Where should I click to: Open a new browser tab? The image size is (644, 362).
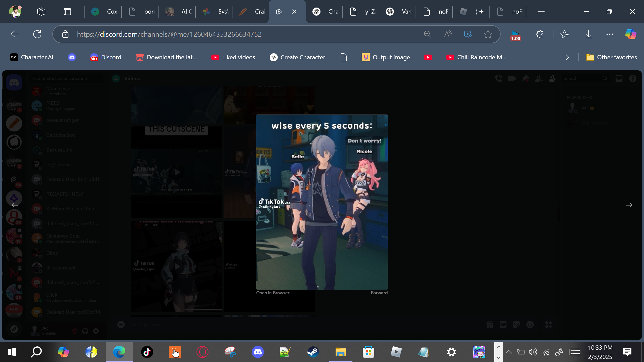coord(541,12)
